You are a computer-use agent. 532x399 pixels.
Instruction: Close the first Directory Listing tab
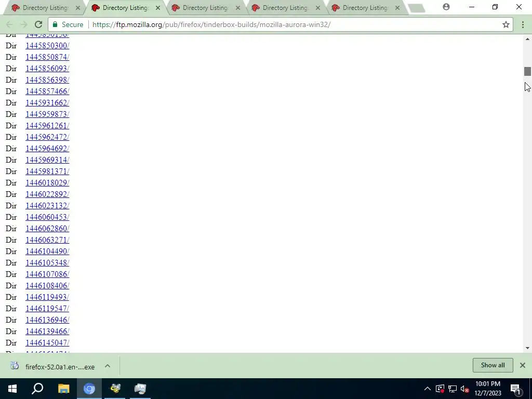78,8
